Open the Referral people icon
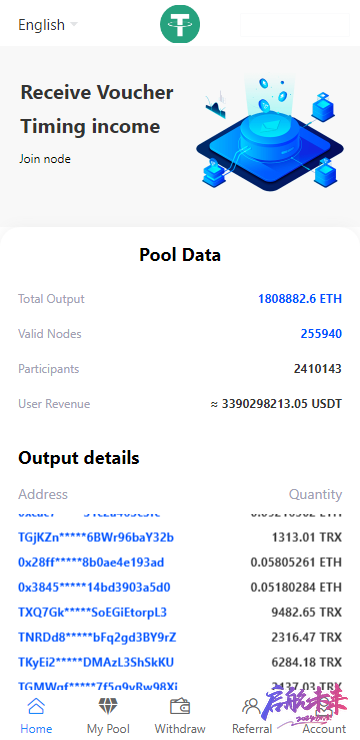This screenshot has width=360, height=740. 251,706
